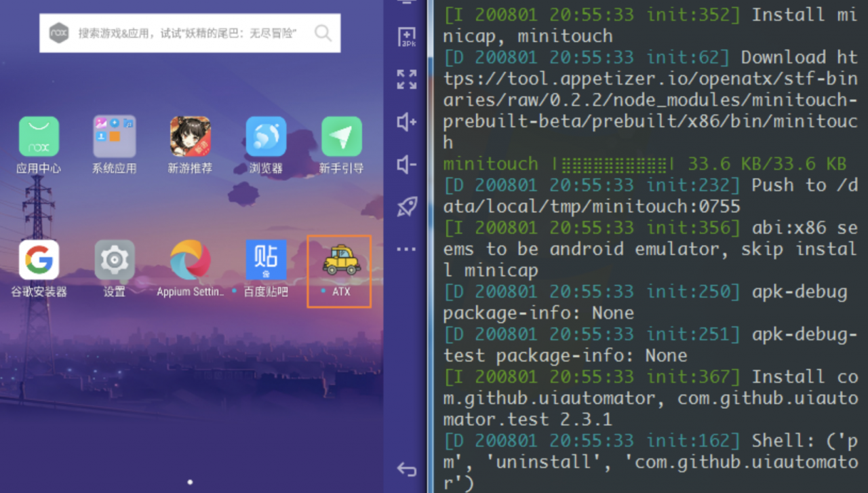
Task: Open the 新手引导 guide app
Action: coord(341,136)
